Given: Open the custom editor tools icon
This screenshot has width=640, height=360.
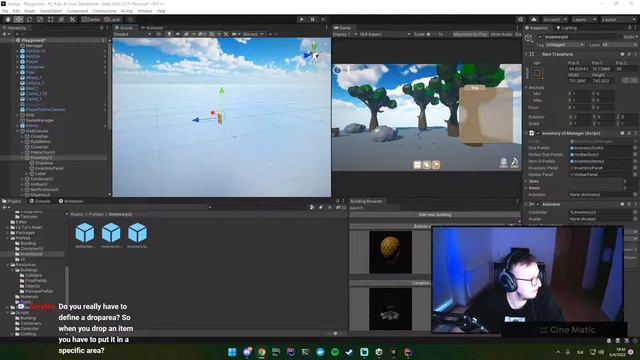Looking at the screenshot, I should click(72, 19).
